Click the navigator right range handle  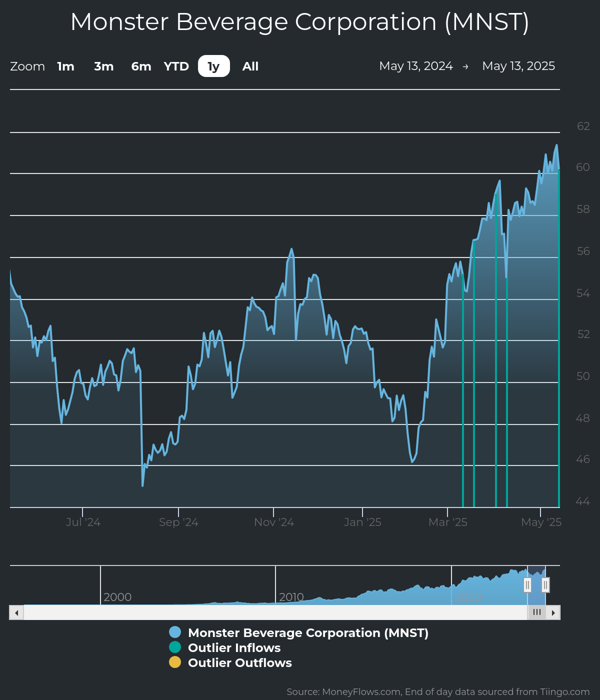click(x=545, y=584)
